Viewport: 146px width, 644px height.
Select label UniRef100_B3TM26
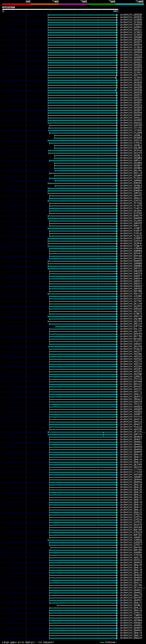point(131,214)
